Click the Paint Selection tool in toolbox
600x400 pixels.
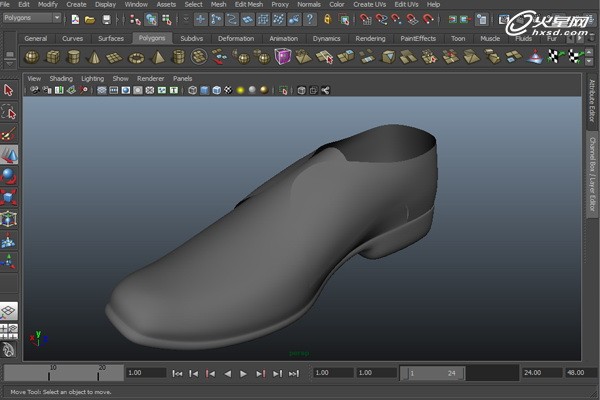pyautogui.click(x=9, y=133)
